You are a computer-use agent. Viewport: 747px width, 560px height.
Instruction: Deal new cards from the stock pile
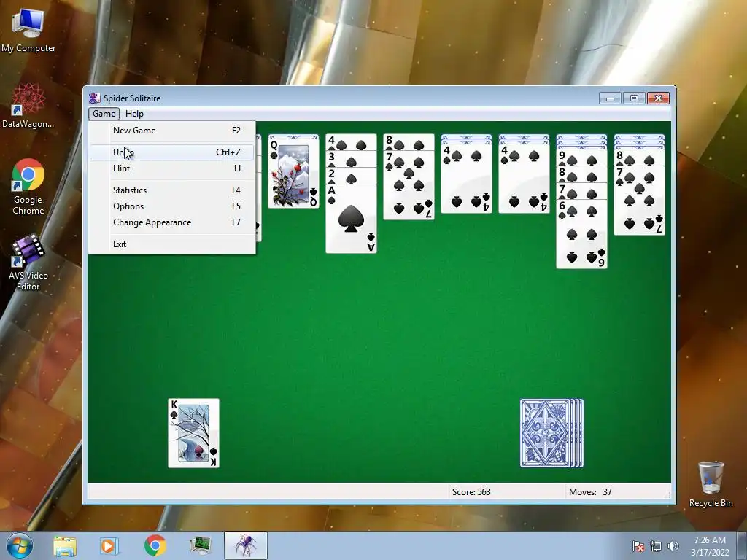551,433
